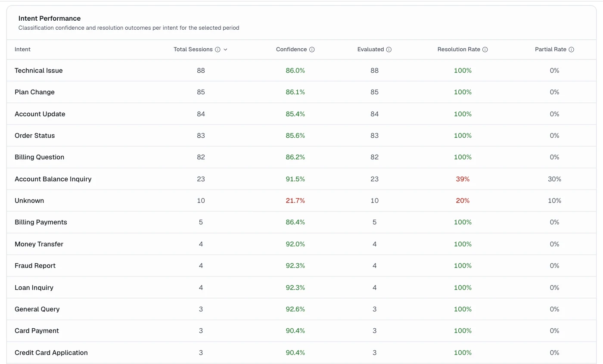Select the General Query intent
This screenshot has width=603, height=364.
click(x=37, y=309)
